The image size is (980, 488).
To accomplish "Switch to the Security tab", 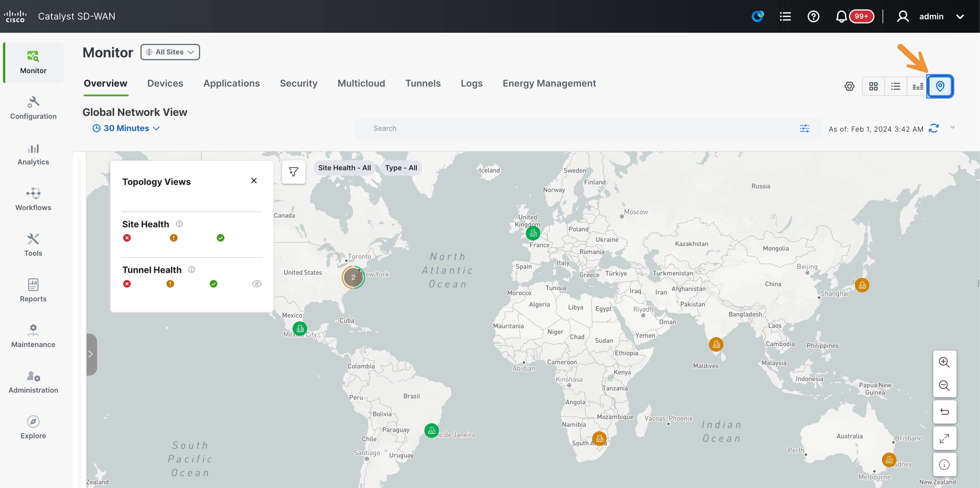I will 298,84.
